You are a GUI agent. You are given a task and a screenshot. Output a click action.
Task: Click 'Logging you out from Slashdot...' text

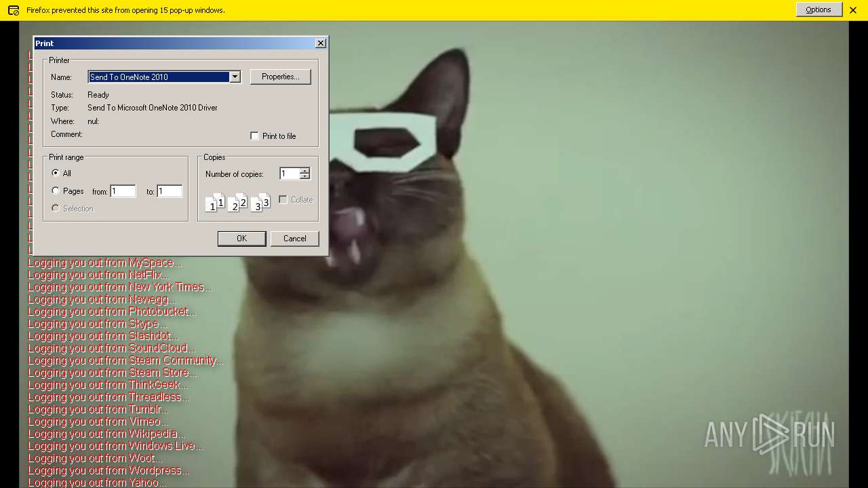[x=103, y=336]
